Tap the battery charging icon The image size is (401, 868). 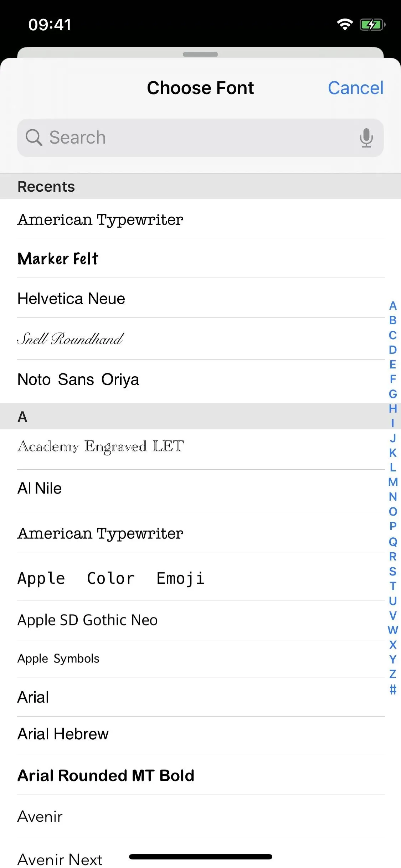coord(372,25)
